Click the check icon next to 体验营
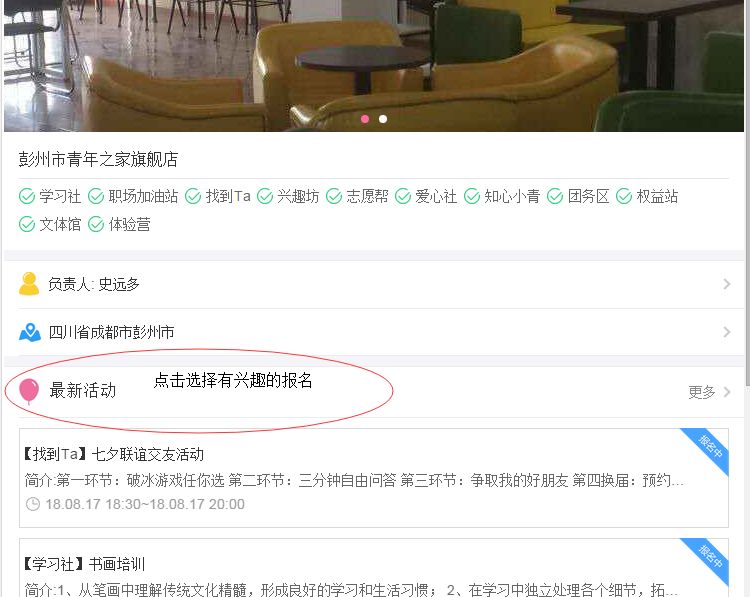Screen dimensions: 750x597 click(96, 224)
